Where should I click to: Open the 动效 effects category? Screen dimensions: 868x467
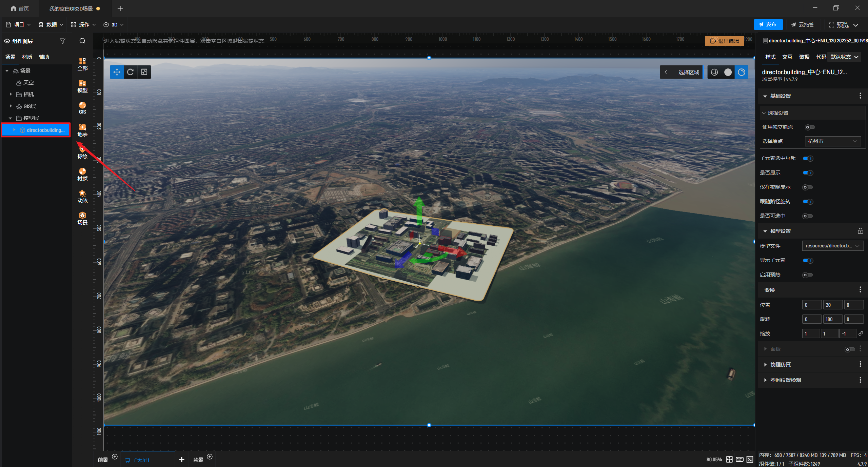[82, 196]
